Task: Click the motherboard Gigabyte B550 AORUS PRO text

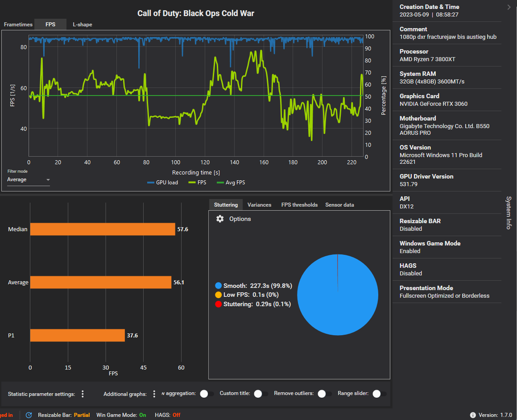Action: pyautogui.click(x=444, y=130)
